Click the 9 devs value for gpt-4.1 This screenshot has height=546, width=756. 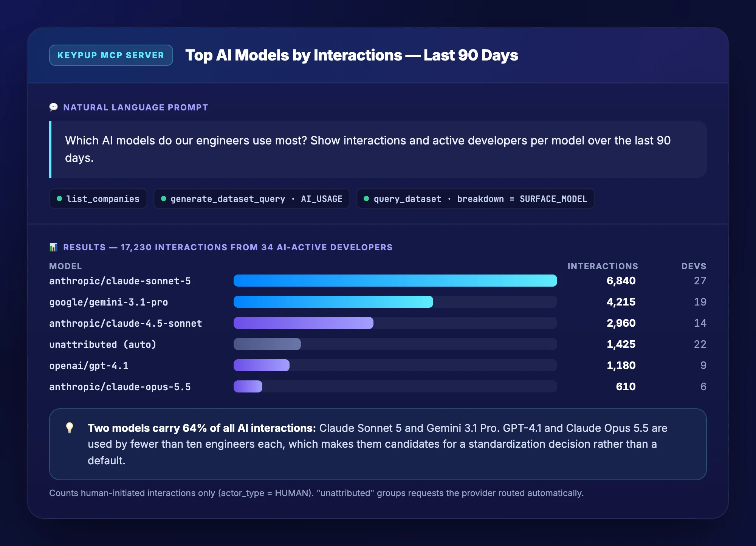click(x=703, y=365)
